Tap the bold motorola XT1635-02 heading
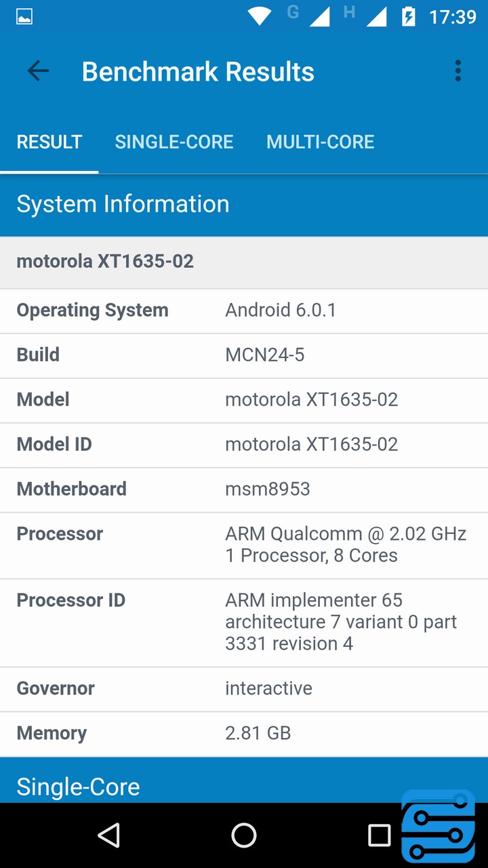This screenshot has width=488, height=868. pos(105,261)
